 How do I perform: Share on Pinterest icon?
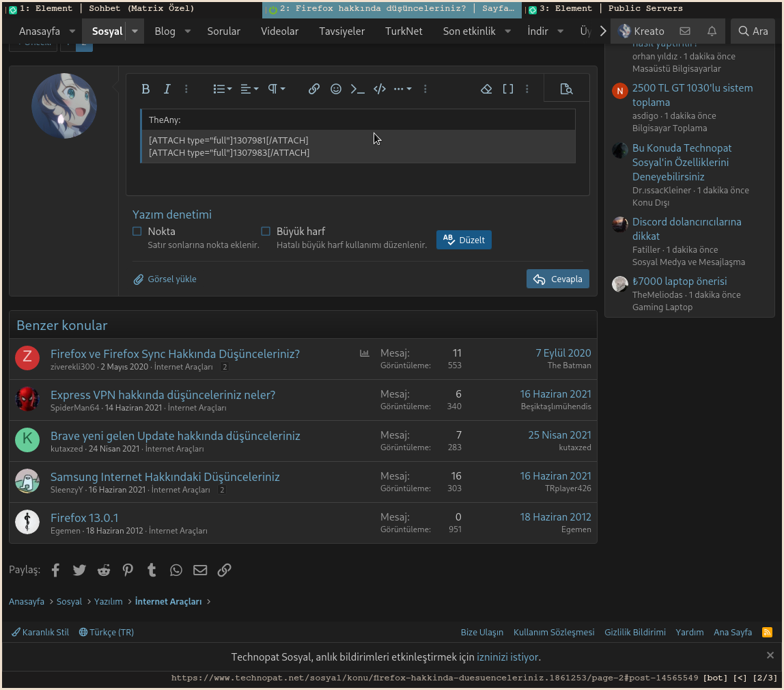click(x=128, y=570)
